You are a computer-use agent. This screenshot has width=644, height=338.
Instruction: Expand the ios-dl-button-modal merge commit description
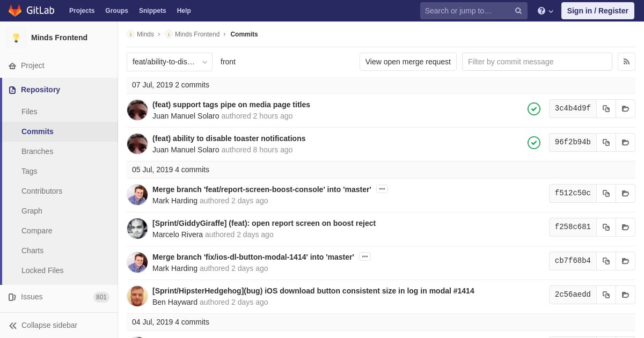365,256
